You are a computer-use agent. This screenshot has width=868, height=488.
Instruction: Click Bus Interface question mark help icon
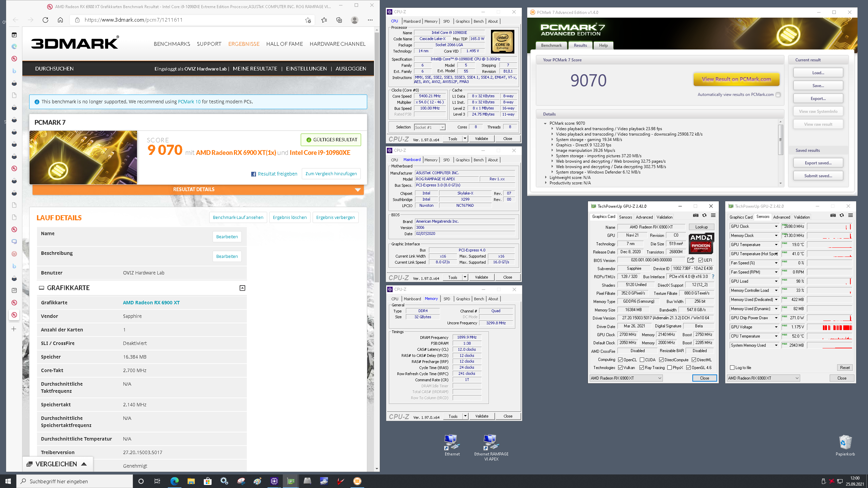coord(713,277)
